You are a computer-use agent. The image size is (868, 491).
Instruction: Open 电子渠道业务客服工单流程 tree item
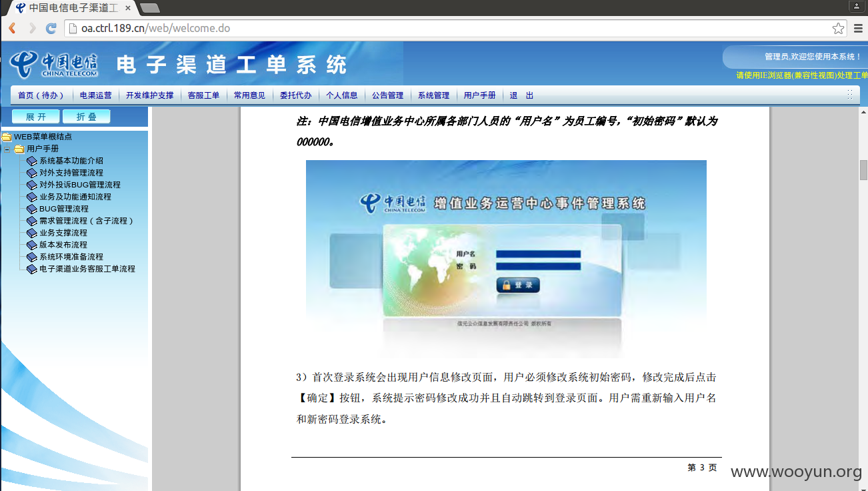87,269
